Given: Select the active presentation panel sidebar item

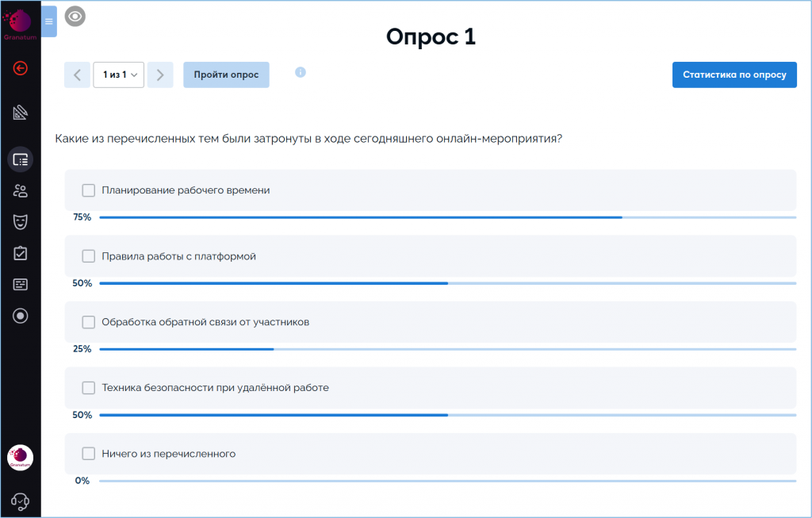Looking at the screenshot, I should (21, 159).
